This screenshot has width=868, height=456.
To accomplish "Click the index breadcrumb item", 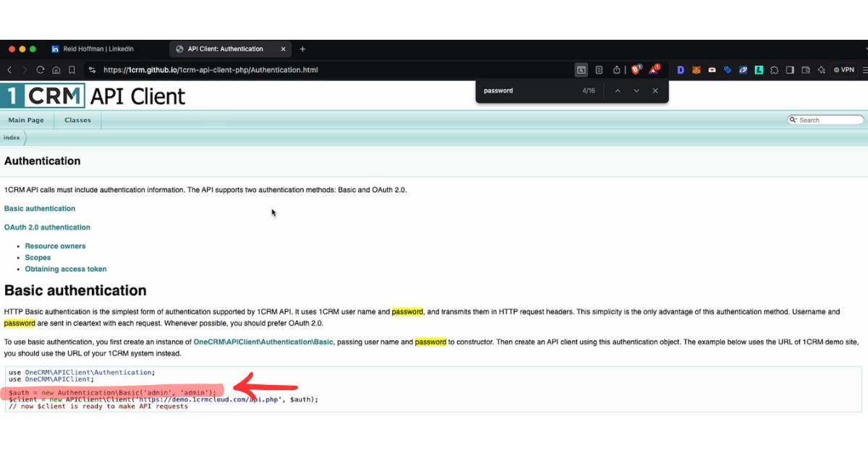I will coord(12,138).
